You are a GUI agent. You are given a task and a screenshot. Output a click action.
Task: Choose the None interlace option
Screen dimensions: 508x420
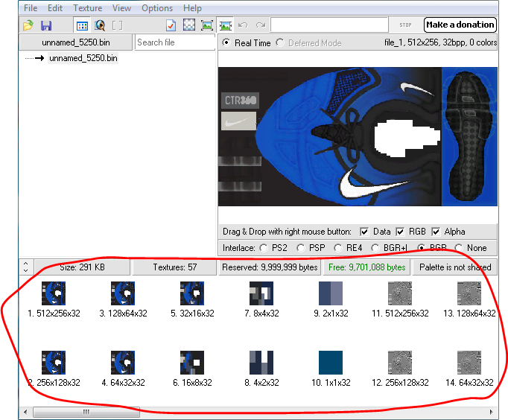(458, 248)
